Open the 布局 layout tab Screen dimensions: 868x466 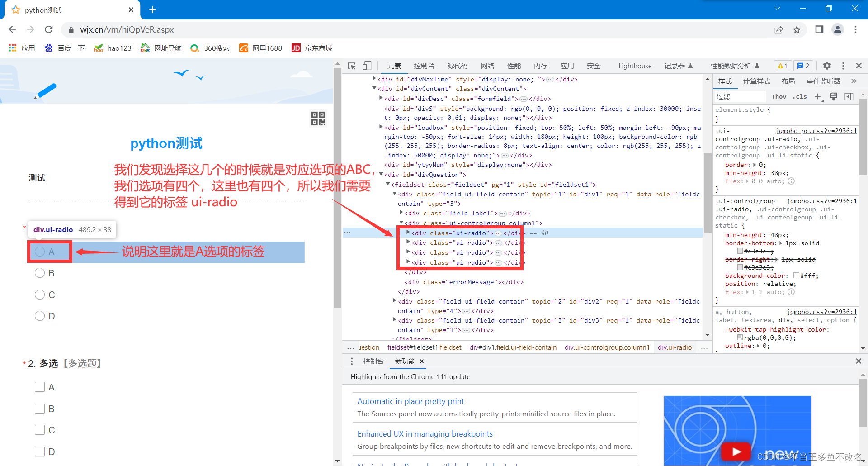click(x=788, y=81)
